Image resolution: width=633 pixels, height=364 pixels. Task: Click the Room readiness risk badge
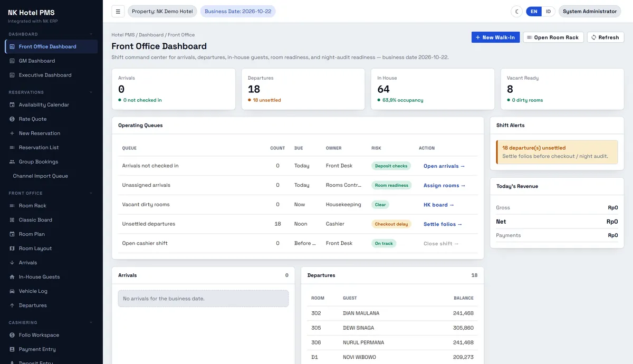tap(391, 186)
